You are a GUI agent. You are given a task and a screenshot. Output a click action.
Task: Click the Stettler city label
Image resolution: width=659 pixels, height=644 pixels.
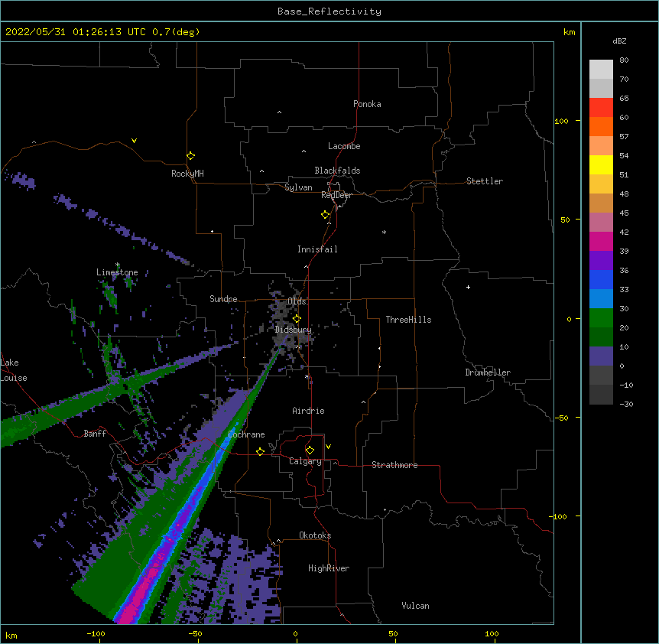tap(485, 181)
